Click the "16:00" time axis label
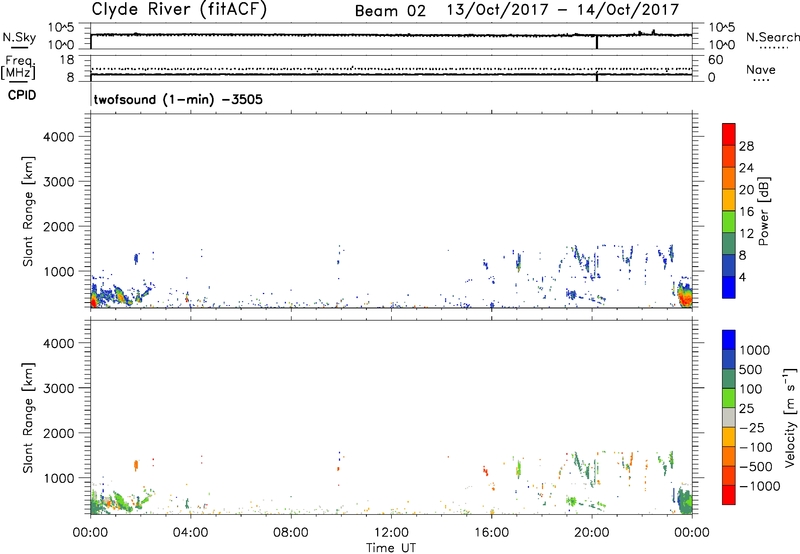The image size is (800, 554). pos(491,533)
